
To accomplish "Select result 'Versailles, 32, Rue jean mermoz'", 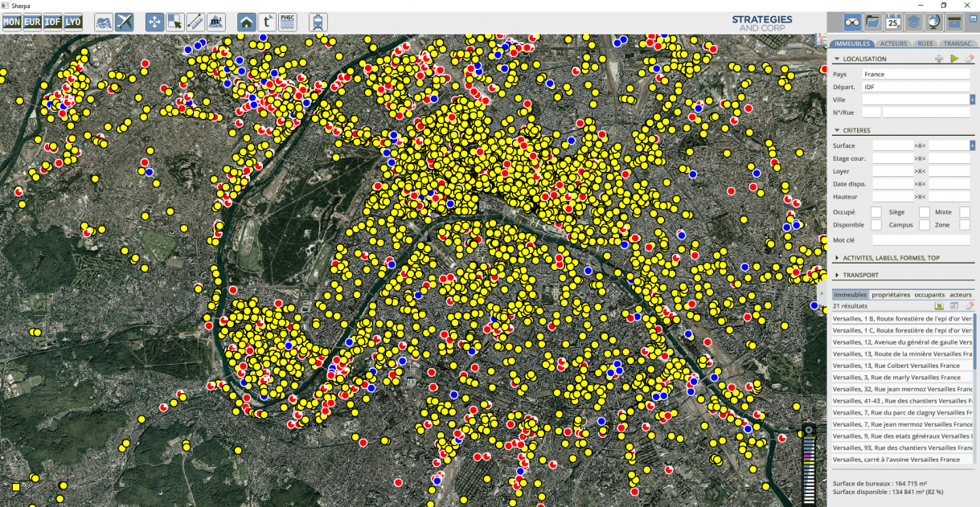I will [902, 389].
